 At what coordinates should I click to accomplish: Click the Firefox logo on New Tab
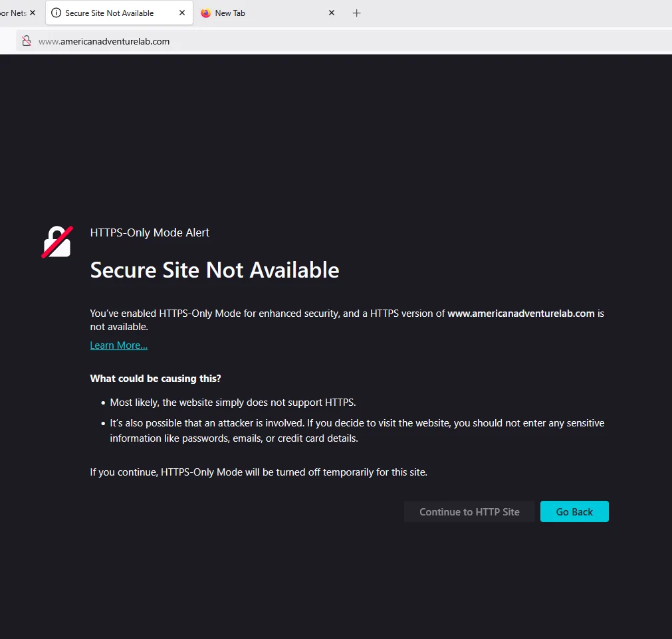click(x=205, y=13)
